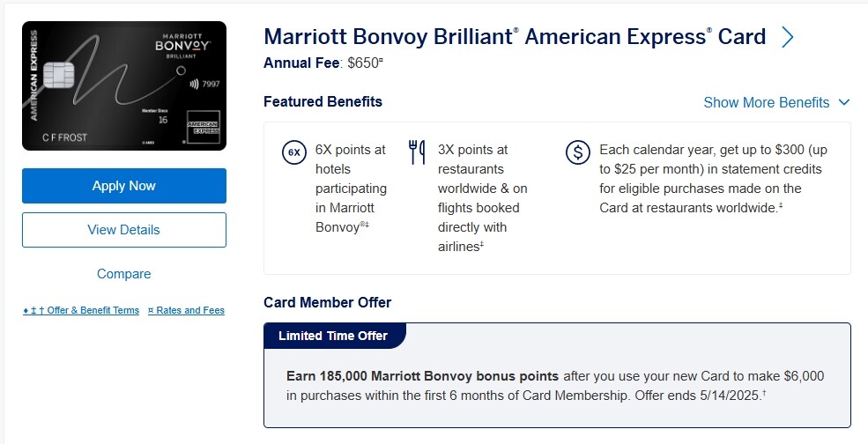Expand the Show More Benefits chevron

[844, 102]
